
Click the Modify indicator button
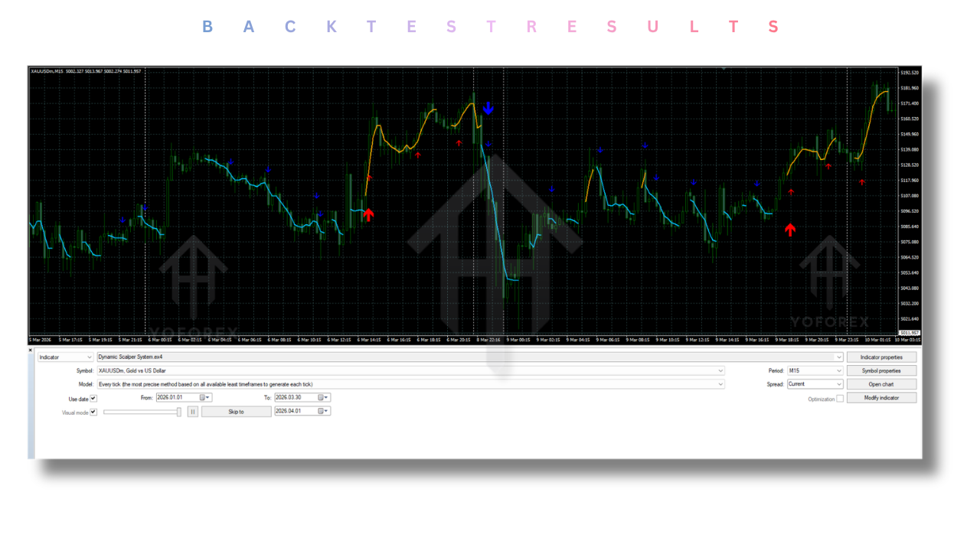pyautogui.click(x=881, y=398)
